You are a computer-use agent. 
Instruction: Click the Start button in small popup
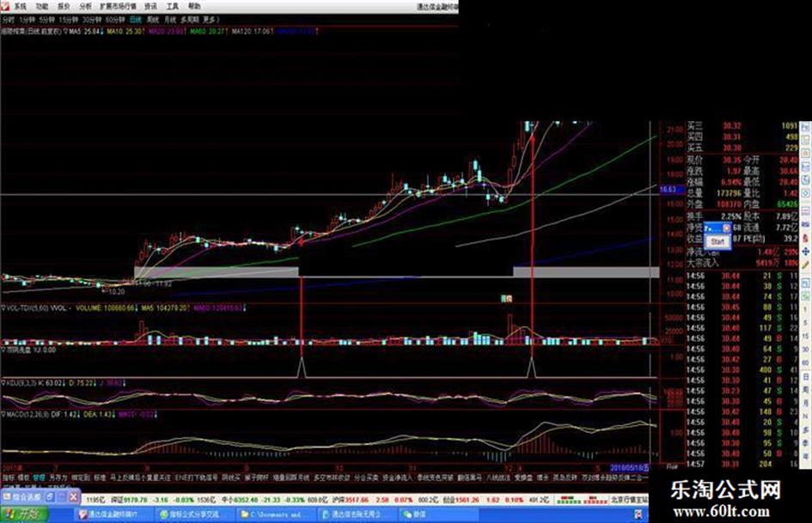coord(717,241)
